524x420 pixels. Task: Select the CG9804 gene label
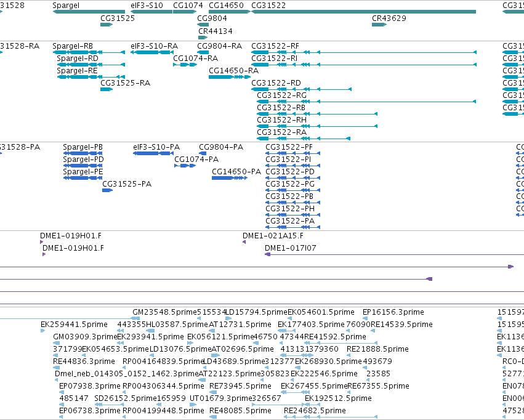(212, 18)
